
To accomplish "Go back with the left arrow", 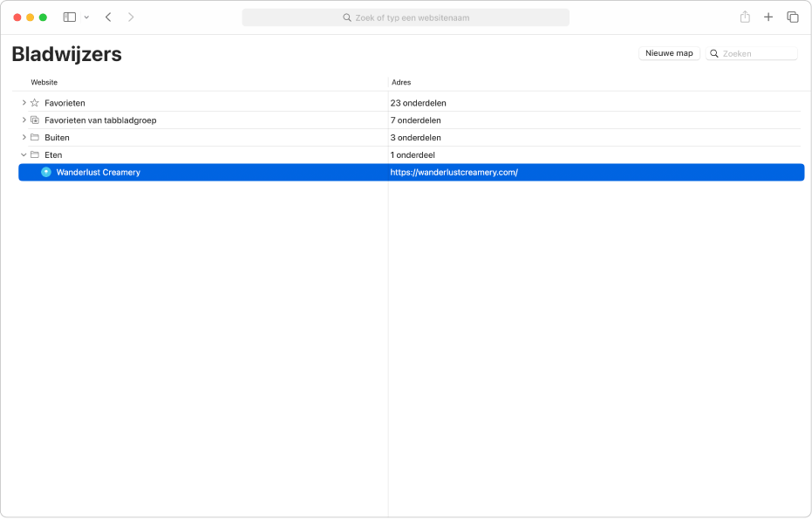I will click(108, 17).
